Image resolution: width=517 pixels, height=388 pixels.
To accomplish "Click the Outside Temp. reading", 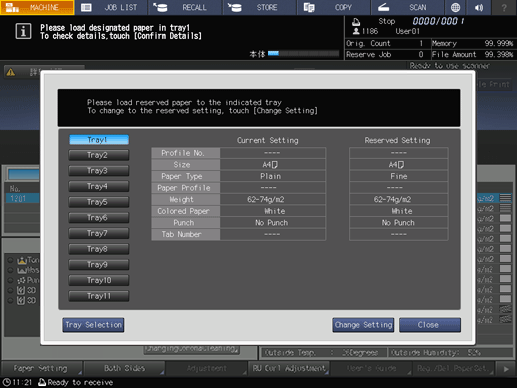I will (323, 353).
